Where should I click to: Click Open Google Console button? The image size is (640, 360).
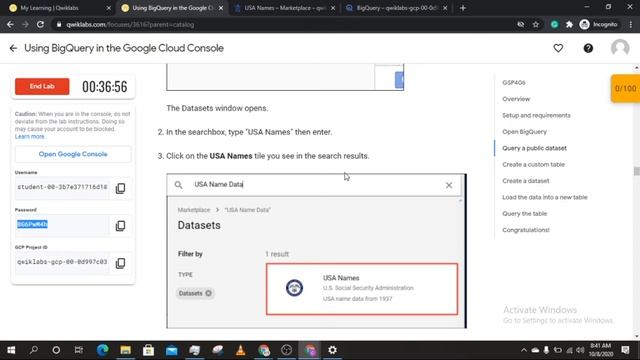pos(73,154)
